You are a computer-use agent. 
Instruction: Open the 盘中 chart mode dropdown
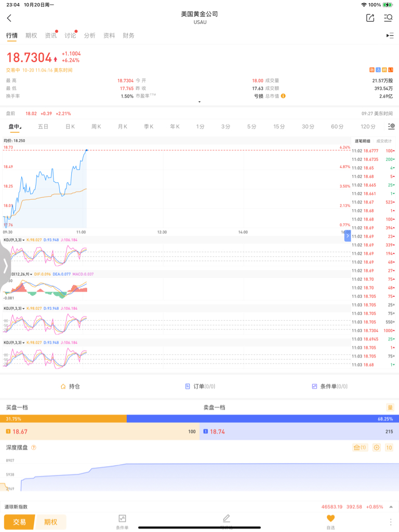pyautogui.click(x=15, y=127)
